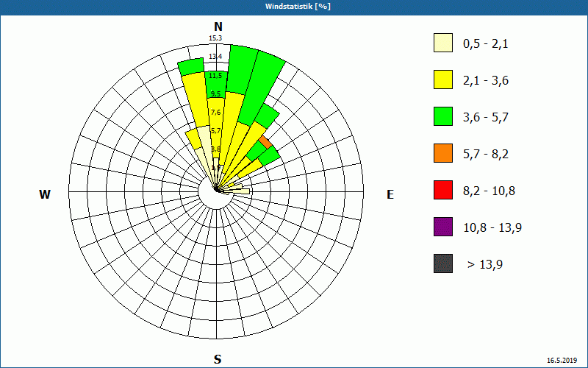Image resolution: width=588 pixels, height=368 pixels.
Task: Click the red 8,2 - 10,8 legend swatch
Action: [x=443, y=190]
